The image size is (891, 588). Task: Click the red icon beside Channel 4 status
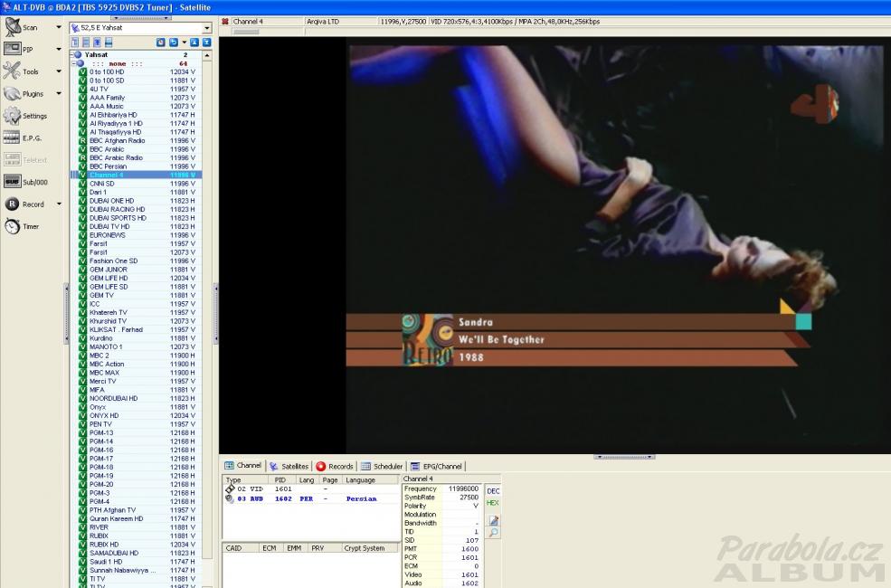coord(225,22)
